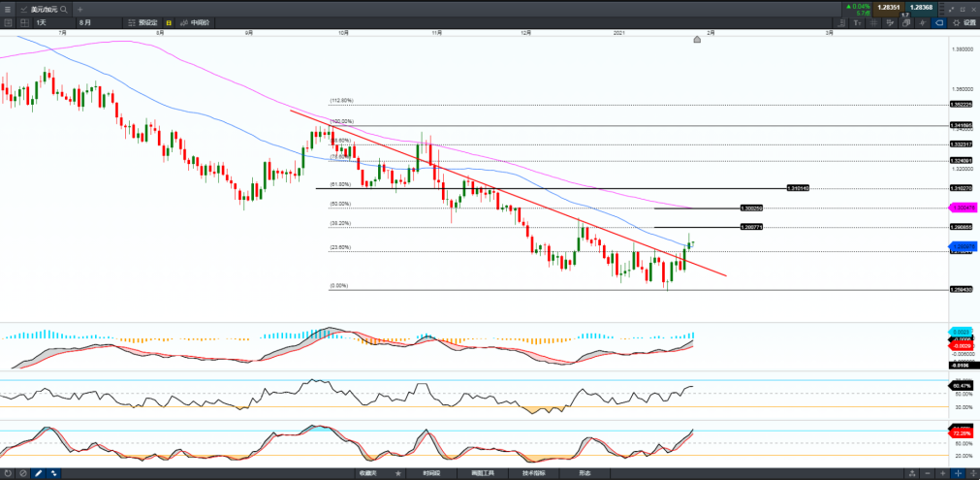This screenshot has height=480, width=980.
Task: Search symbol with magnifier icon
Action: pos(64,10)
